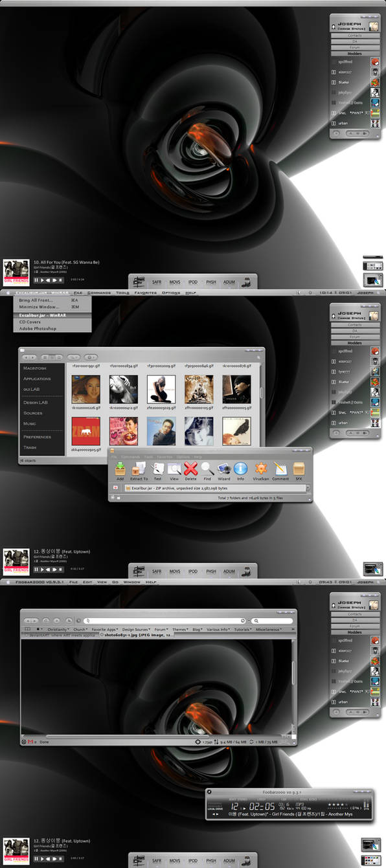The height and width of the screenshot is (868, 386).
Task: Click WinRAR's View file icon
Action: pos(174,469)
